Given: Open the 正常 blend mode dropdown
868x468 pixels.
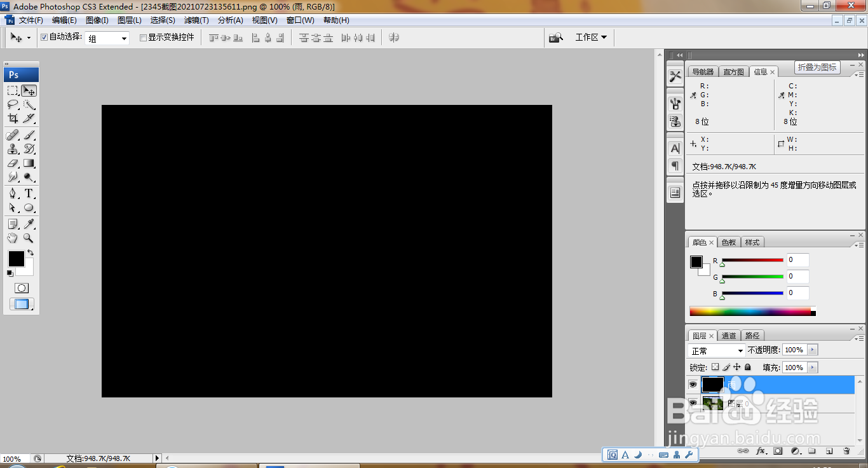Looking at the screenshot, I should 716,350.
